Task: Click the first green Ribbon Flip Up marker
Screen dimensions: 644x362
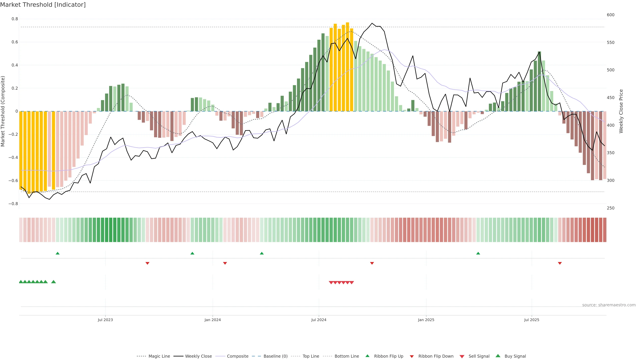Action: [58, 253]
